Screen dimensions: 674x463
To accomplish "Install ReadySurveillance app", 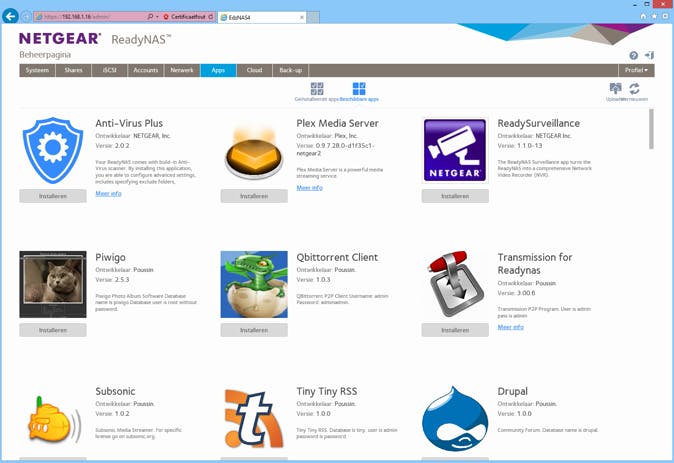I will (x=455, y=196).
